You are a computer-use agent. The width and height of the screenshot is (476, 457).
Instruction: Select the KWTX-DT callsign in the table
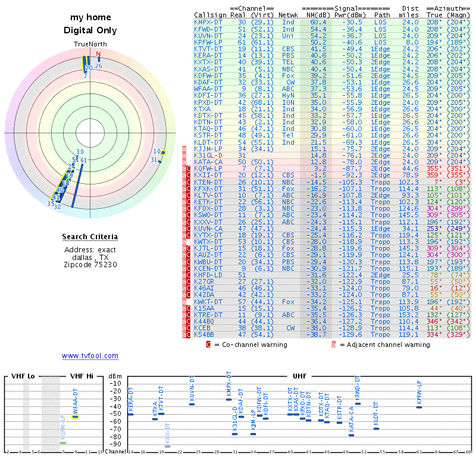208,242
